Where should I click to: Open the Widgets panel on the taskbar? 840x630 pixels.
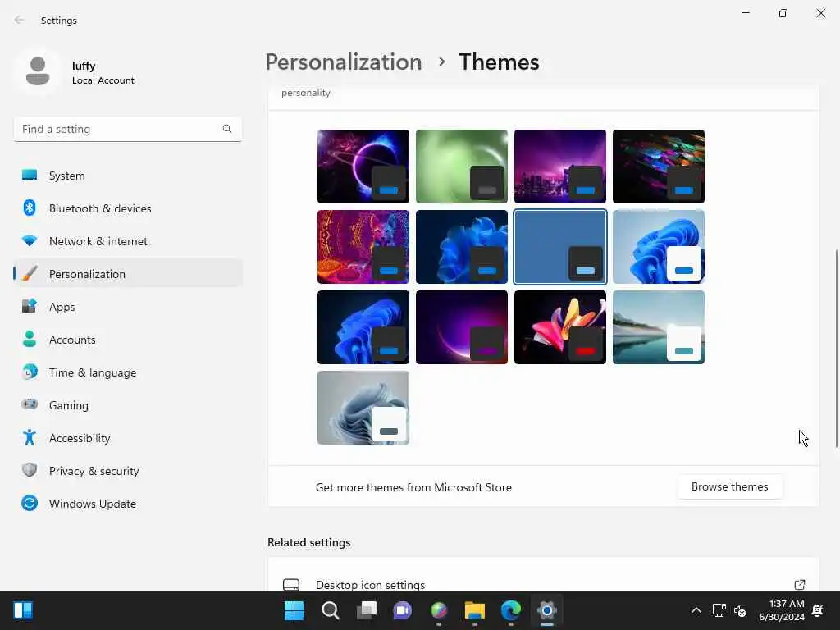[x=23, y=610]
